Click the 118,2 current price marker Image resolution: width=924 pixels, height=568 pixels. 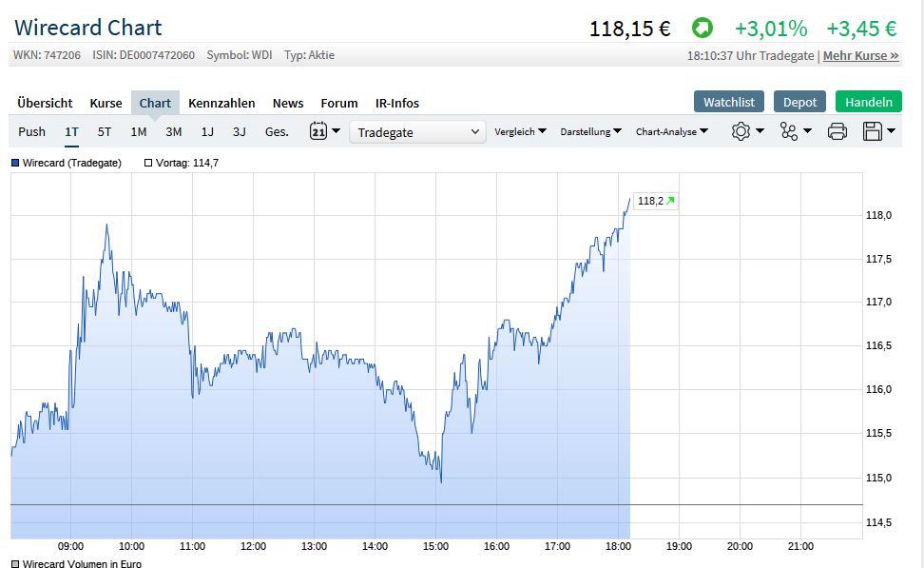(656, 201)
